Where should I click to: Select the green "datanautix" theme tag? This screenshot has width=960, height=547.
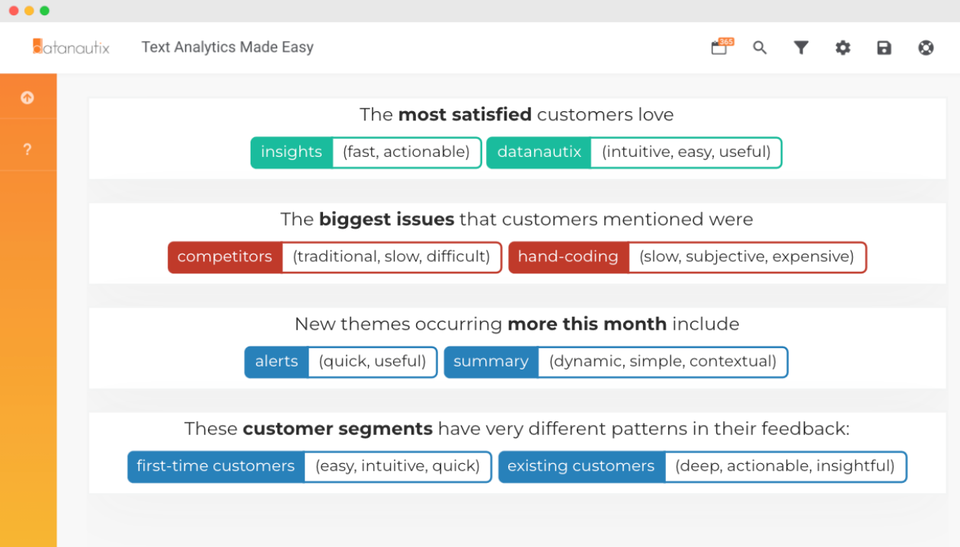(539, 152)
